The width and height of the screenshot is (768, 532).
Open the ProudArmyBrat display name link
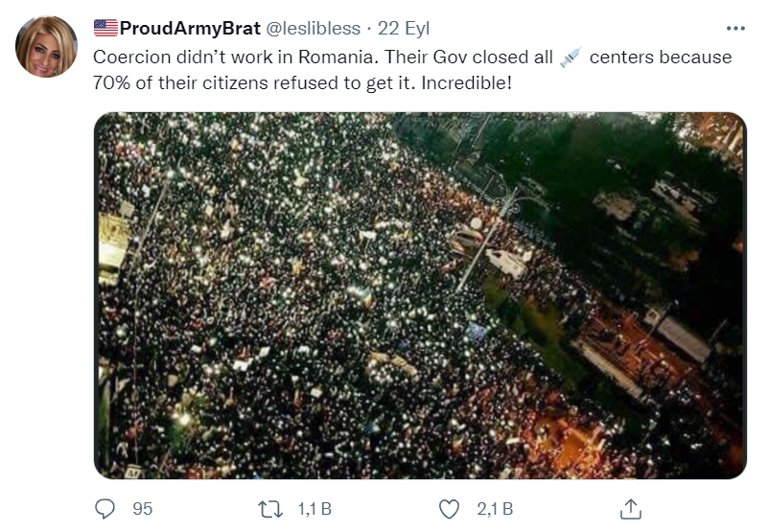tap(176, 28)
